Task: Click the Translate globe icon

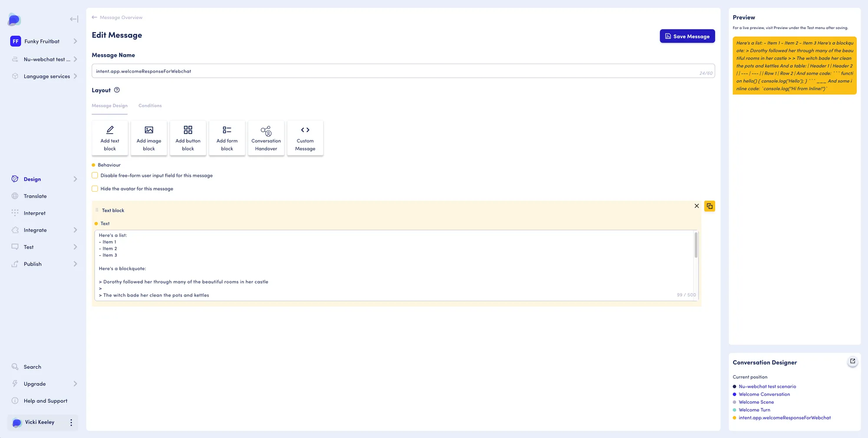Action: [x=15, y=196]
